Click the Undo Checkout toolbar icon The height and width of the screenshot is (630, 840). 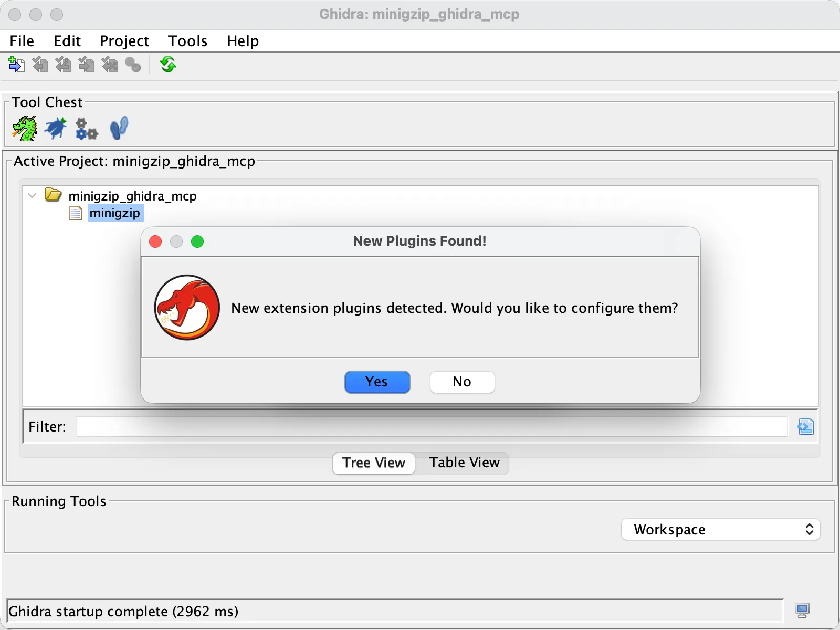(x=109, y=65)
